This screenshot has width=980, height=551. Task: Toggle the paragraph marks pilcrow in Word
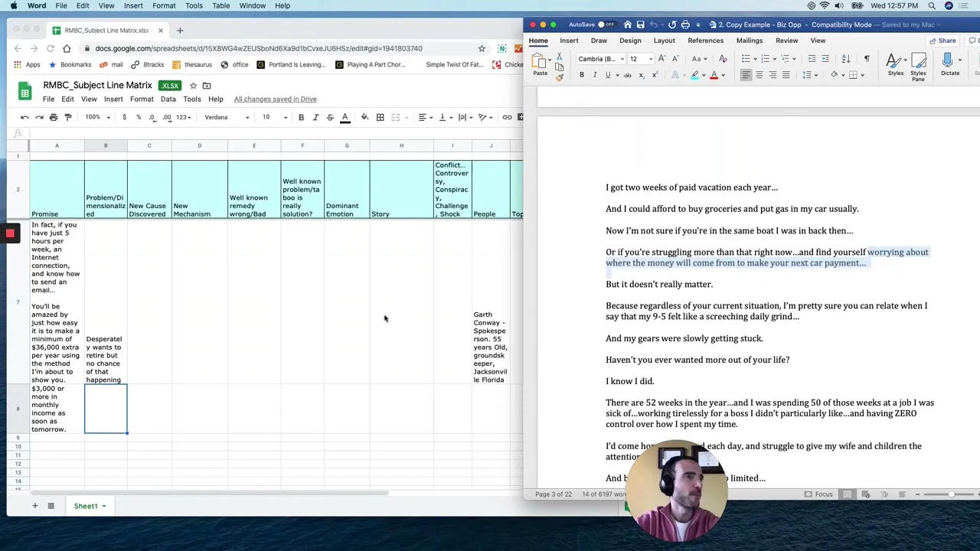(x=867, y=59)
